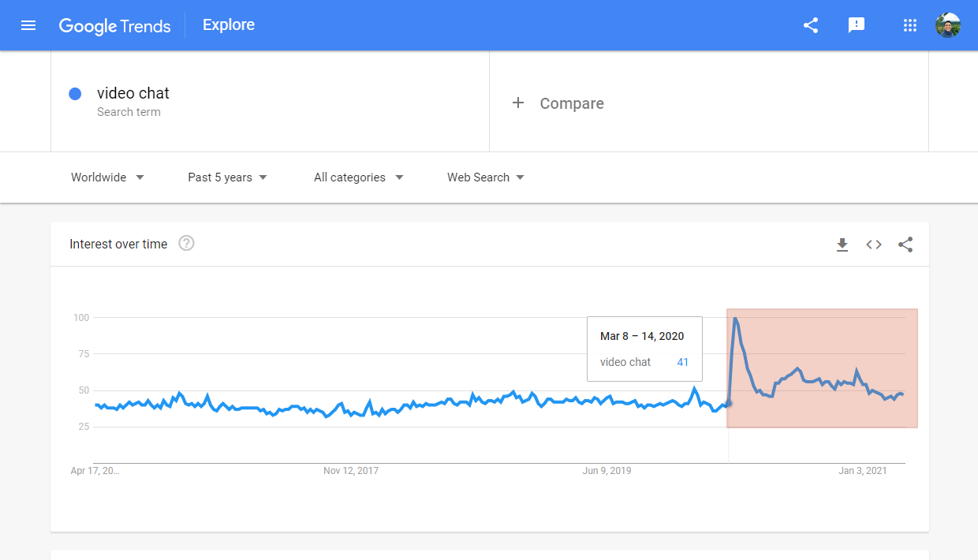
Task: Show help for Interest over time
Action: (186, 243)
